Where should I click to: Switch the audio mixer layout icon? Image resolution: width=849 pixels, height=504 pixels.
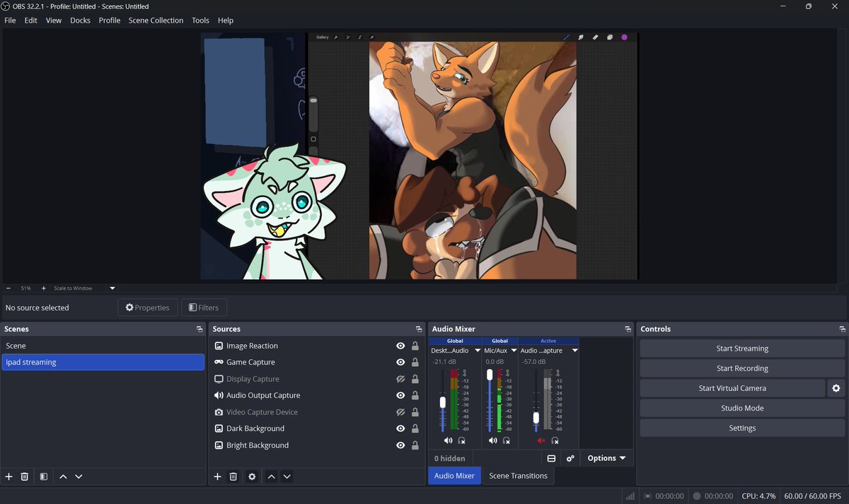pos(552,458)
